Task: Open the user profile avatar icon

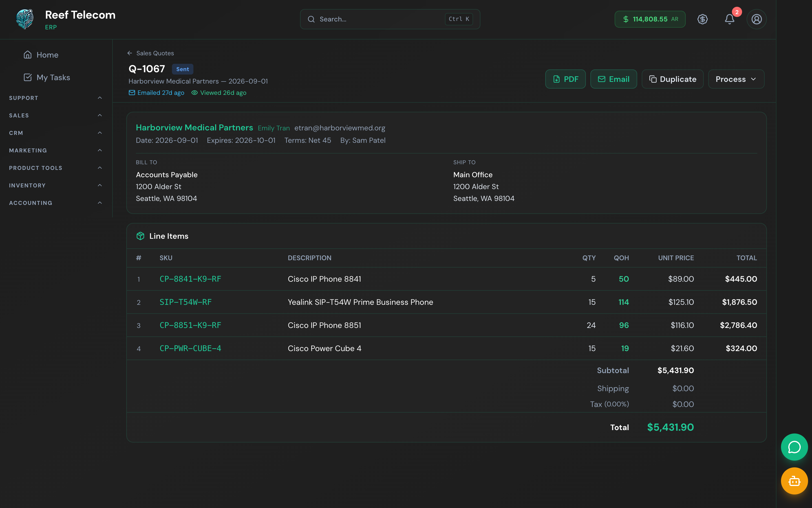Action: tap(756, 19)
